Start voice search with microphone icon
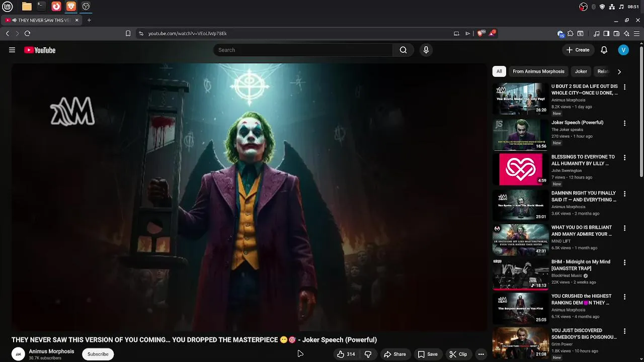The image size is (644, 362). click(426, 50)
